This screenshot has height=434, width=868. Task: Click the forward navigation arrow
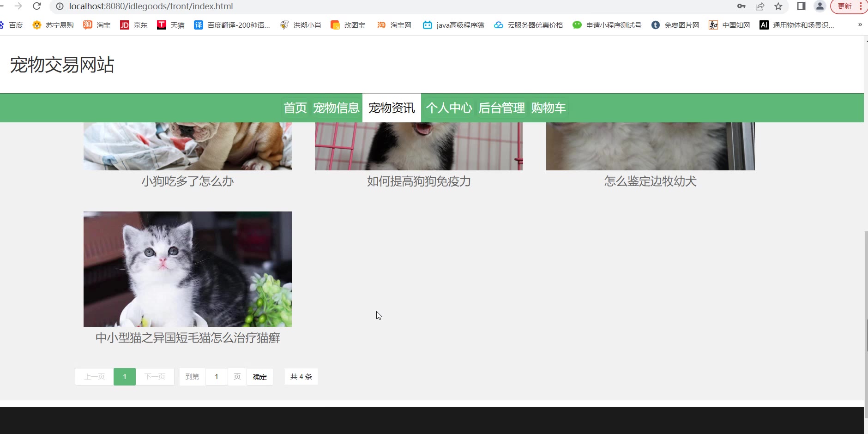click(18, 6)
